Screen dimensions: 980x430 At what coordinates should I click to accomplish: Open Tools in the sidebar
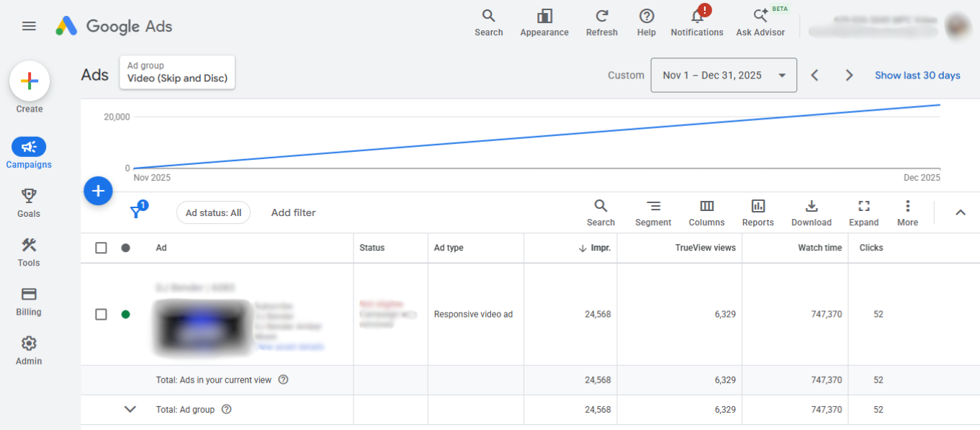click(29, 253)
